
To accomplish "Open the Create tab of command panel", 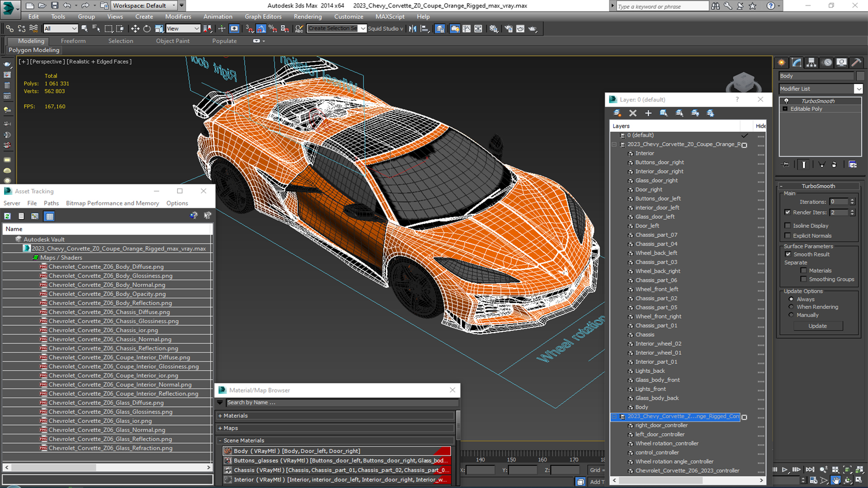I will pos(782,62).
